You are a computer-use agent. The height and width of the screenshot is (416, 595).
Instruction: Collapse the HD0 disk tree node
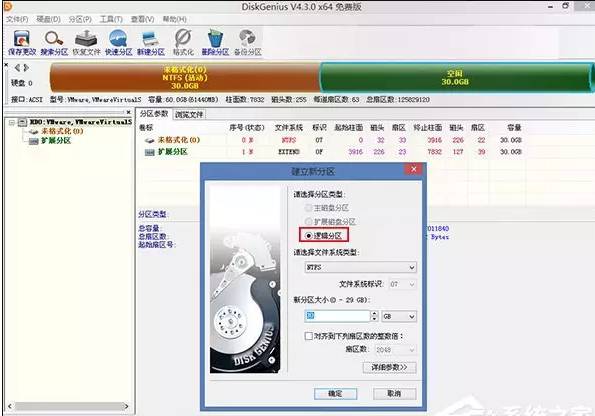[11, 122]
